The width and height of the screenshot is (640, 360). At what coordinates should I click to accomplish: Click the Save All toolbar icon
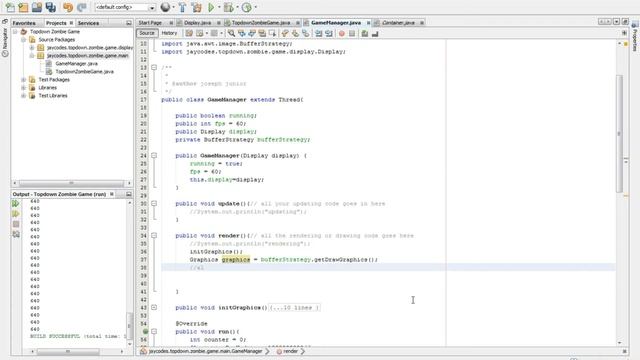click(x=51, y=7)
